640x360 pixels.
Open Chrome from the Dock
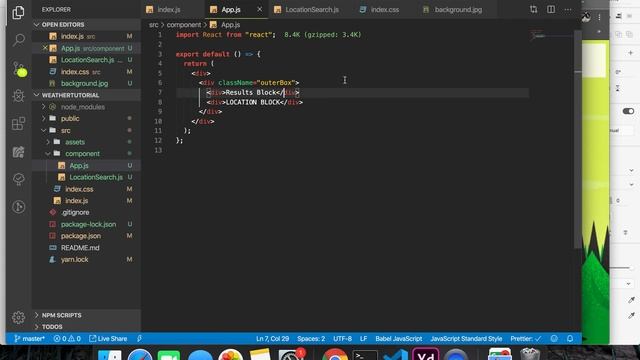(x=335, y=355)
